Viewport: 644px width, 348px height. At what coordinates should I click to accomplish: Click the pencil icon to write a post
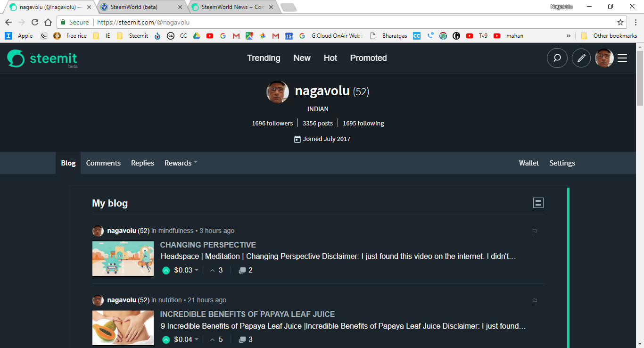click(581, 58)
